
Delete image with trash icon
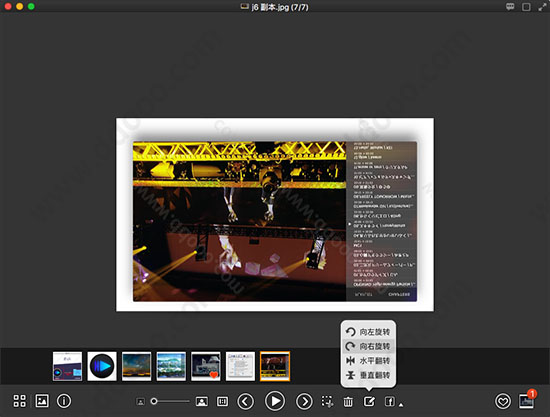(348, 402)
